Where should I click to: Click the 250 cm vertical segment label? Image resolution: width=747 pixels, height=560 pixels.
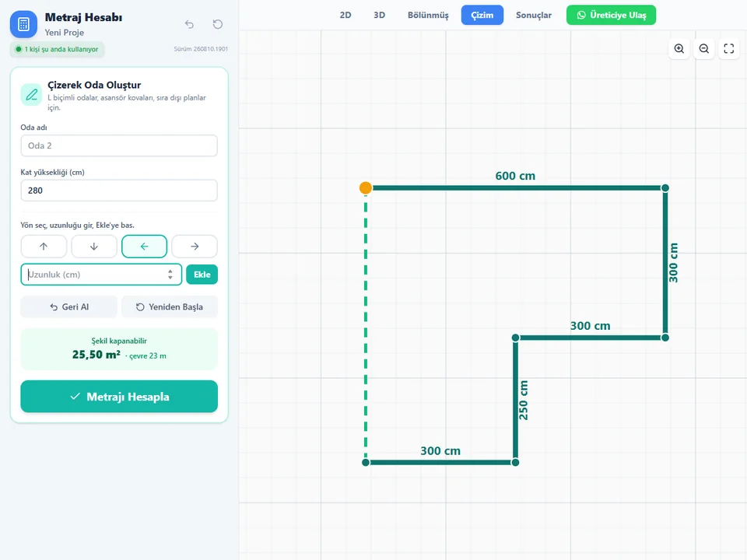click(523, 400)
